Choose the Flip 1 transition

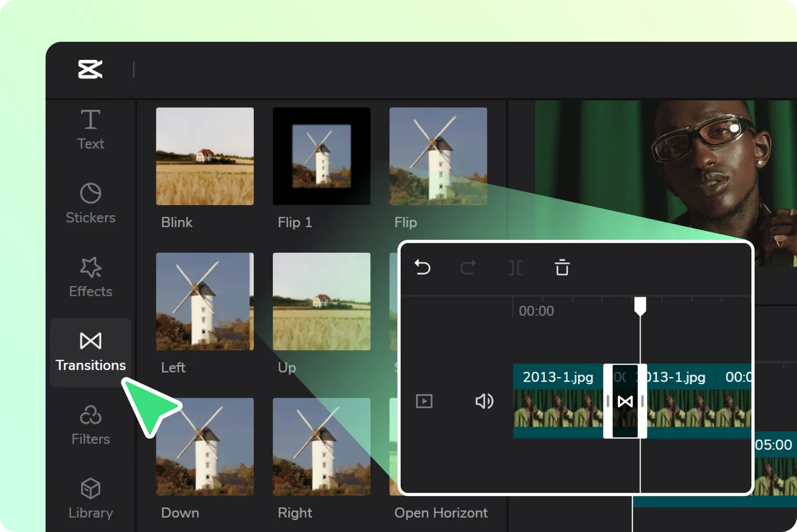coord(321,156)
